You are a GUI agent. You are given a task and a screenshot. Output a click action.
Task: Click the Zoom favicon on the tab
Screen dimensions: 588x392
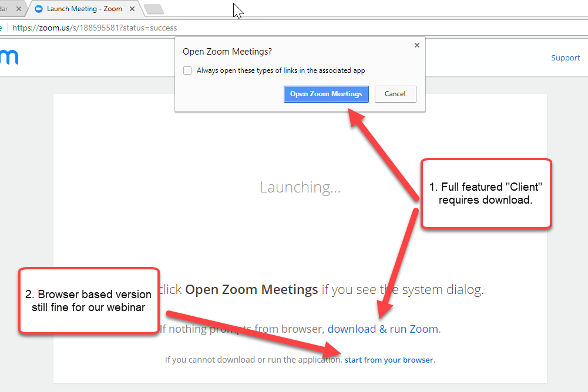(39, 9)
